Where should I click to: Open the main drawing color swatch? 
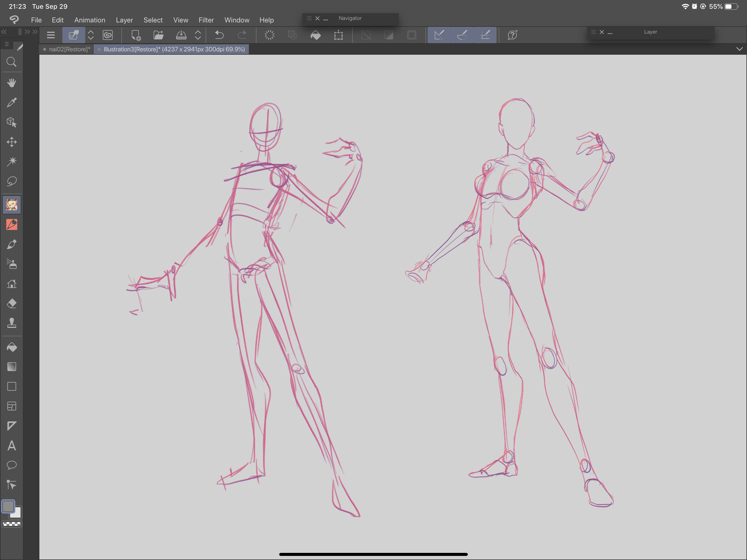(8, 506)
